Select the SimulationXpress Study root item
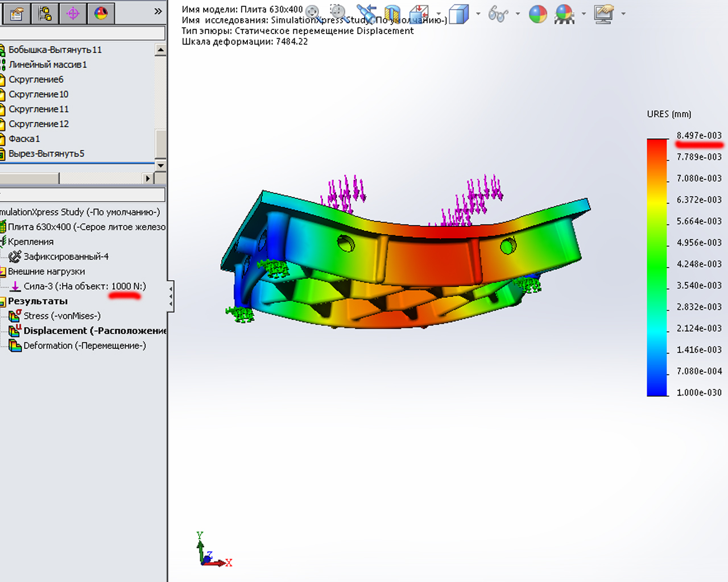 click(80, 212)
